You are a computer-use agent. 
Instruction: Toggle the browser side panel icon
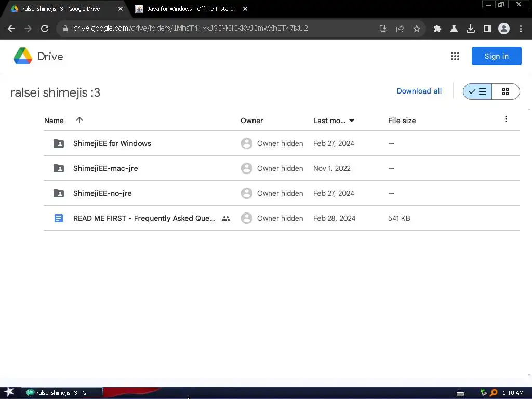pos(487,29)
